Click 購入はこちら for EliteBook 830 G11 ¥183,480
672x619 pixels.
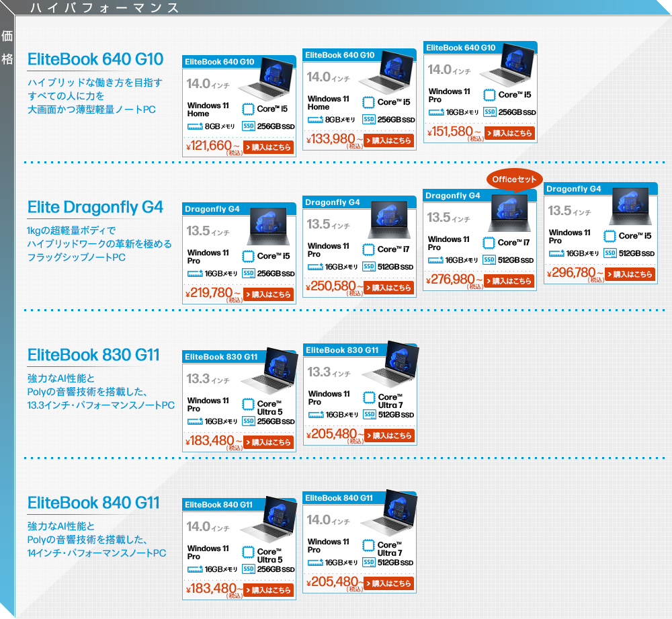point(268,442)
